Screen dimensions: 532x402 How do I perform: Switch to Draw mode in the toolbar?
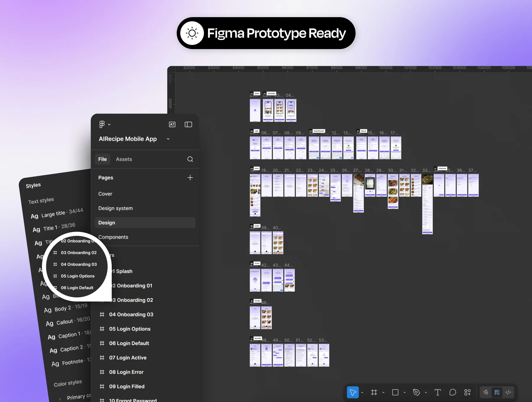486,392
